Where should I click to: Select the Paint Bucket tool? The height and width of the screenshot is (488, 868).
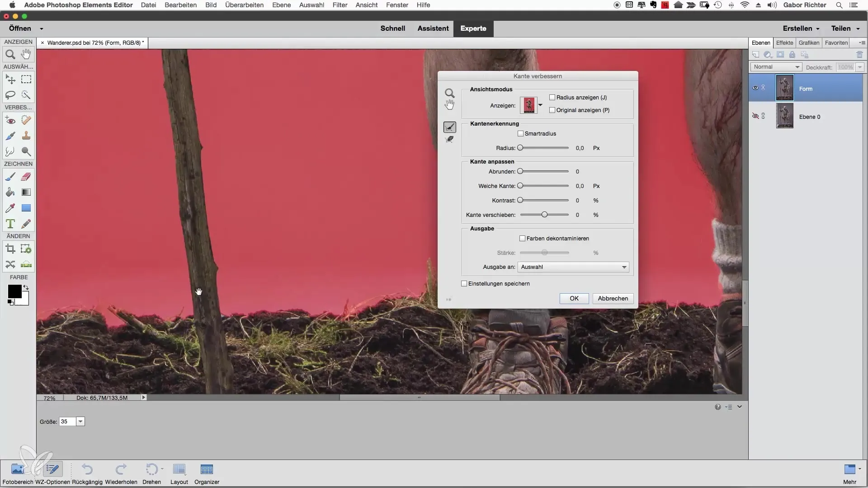pyautogui.click(x=10, y=192)
